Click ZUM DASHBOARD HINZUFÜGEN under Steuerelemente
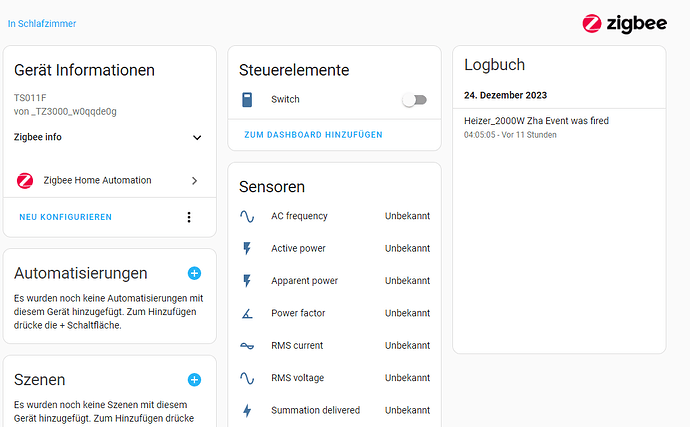 point(313,135)
